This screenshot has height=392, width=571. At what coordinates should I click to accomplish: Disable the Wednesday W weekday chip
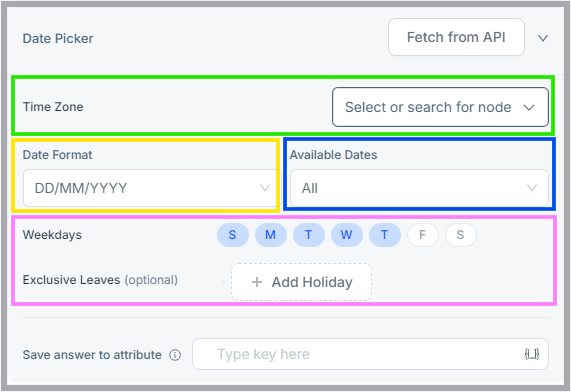347,235
